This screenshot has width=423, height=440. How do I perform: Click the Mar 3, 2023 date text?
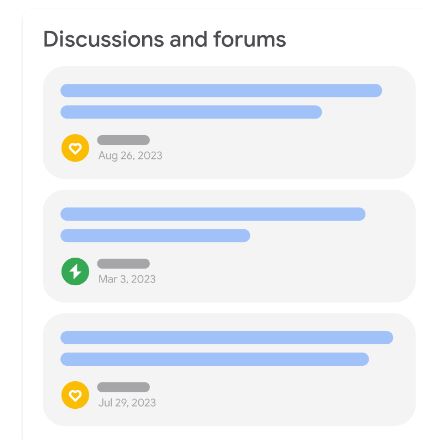127,279
